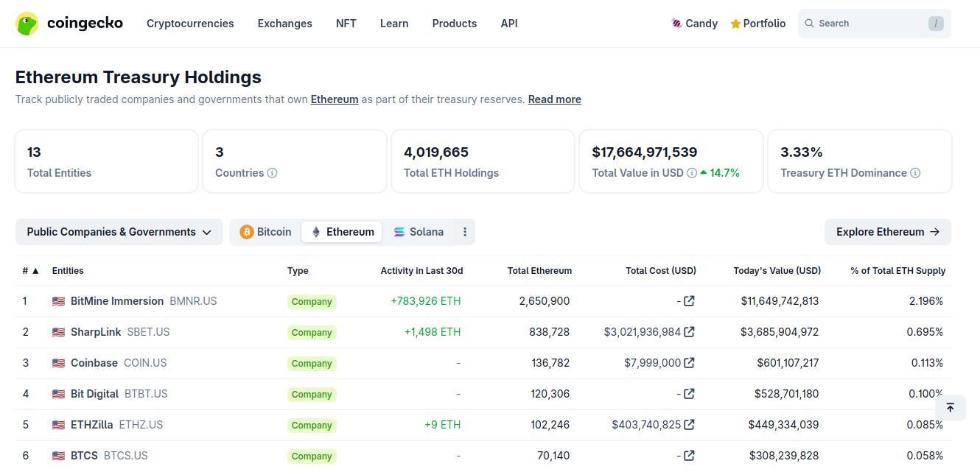Expand Public Companies & Governments dropdown

click(119, 232)
